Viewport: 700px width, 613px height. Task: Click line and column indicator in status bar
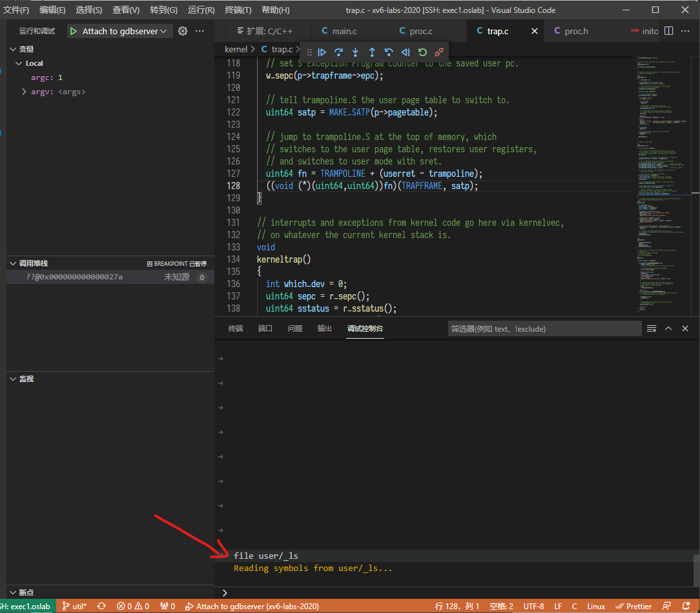(457, 607)
